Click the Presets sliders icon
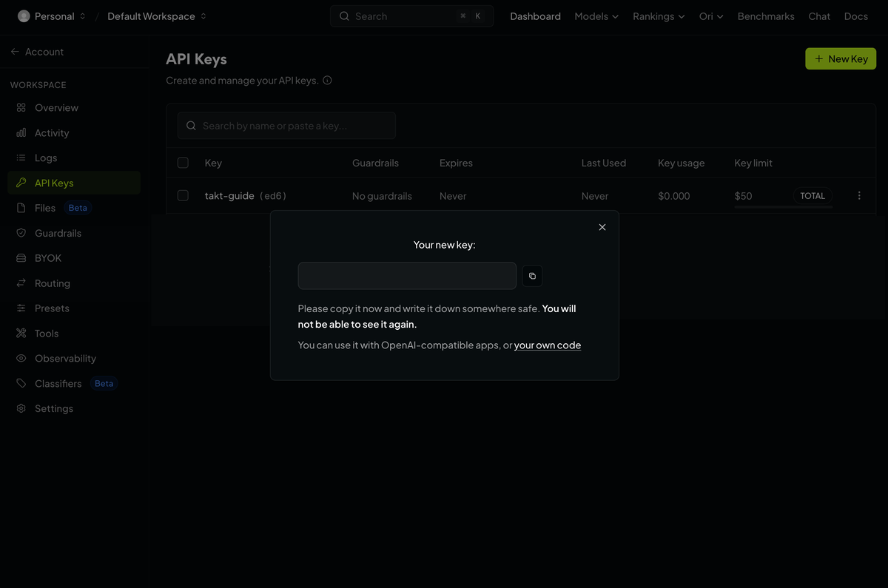 pyautogui.click(x=21, y=308)
